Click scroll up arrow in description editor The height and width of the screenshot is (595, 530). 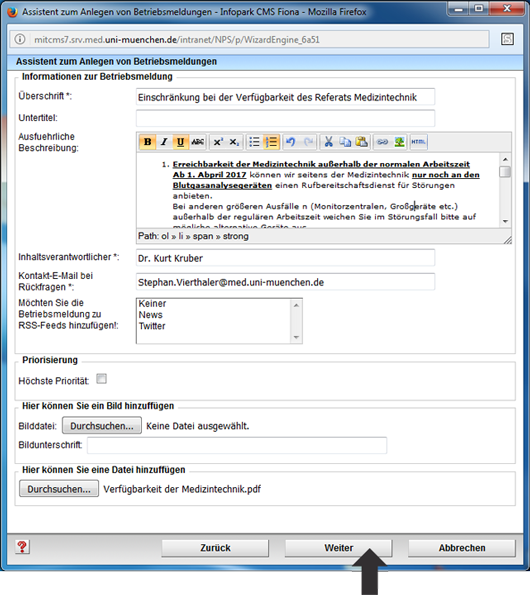[505, 159]
